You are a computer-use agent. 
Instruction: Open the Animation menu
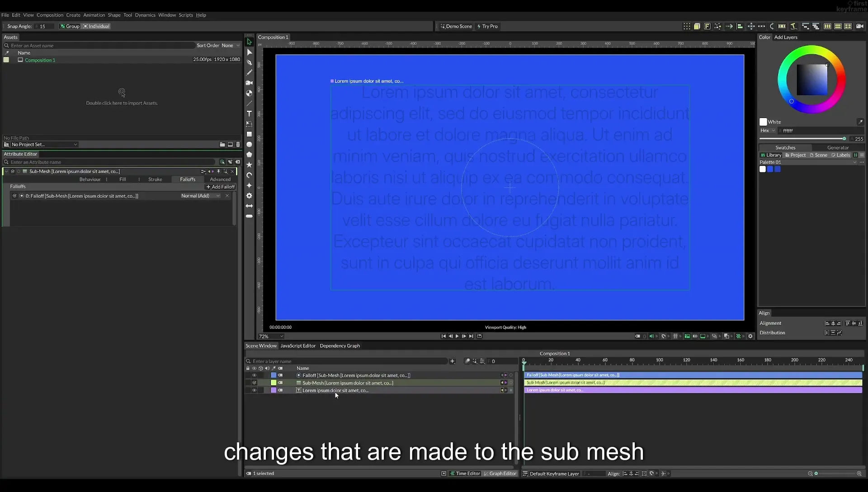pyautogui.click(x=94, y=15)
